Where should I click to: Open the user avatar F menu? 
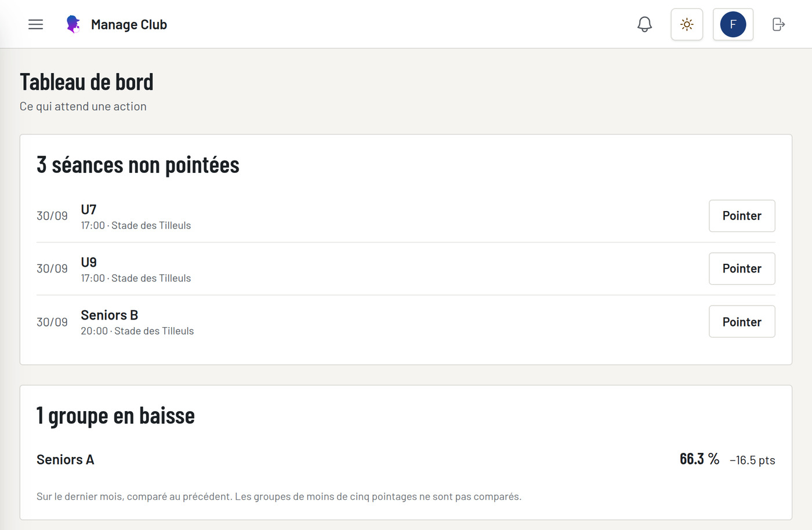tap(733, 24)
